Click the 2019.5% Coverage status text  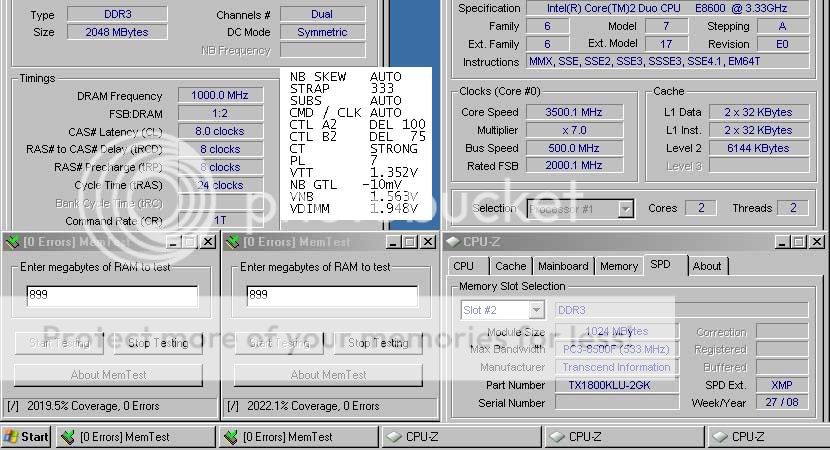(x=93, y=406)
